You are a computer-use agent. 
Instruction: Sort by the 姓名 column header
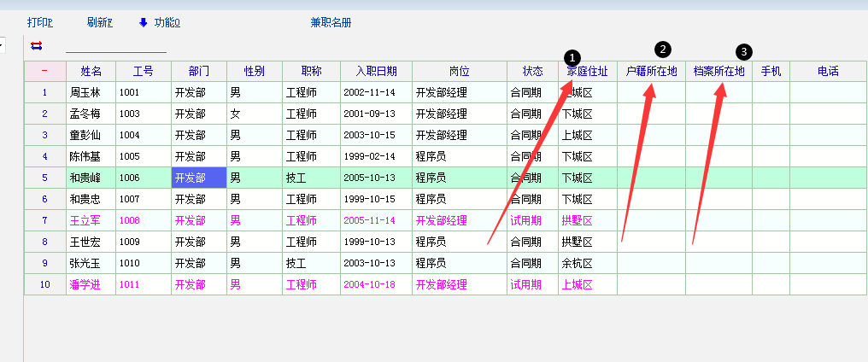point(91,71)
